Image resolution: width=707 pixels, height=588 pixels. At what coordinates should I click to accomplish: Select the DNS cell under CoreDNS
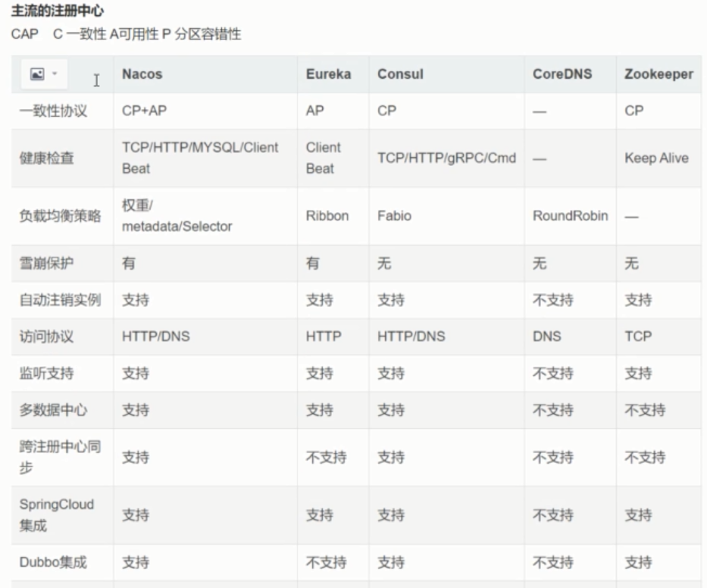coord(547,336)
